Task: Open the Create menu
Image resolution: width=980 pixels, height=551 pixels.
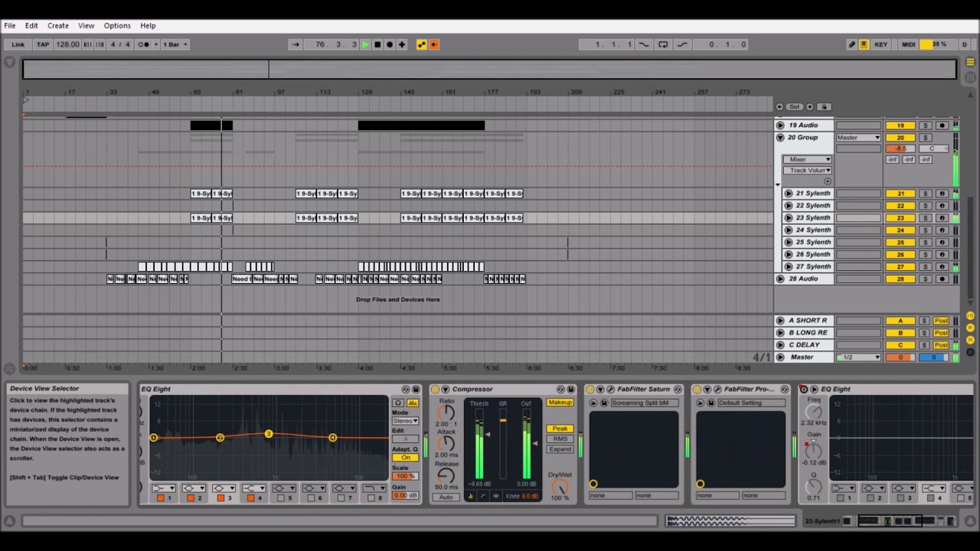Action: 58,25
